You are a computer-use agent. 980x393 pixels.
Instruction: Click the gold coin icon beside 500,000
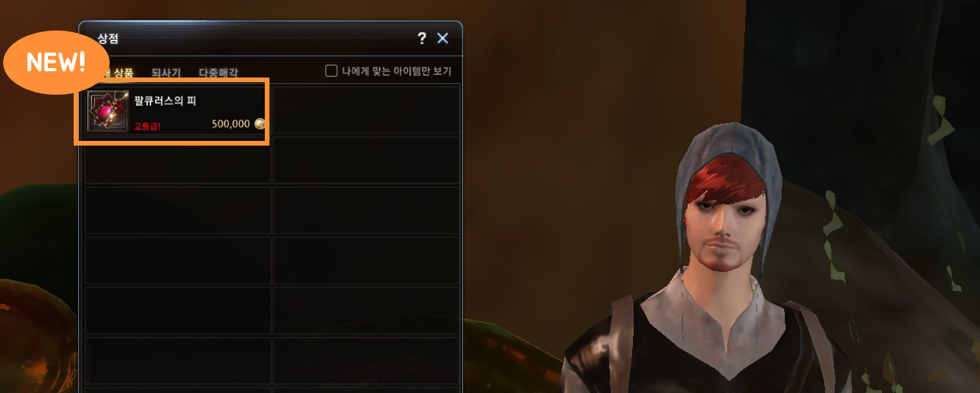(x=259, y=124)
